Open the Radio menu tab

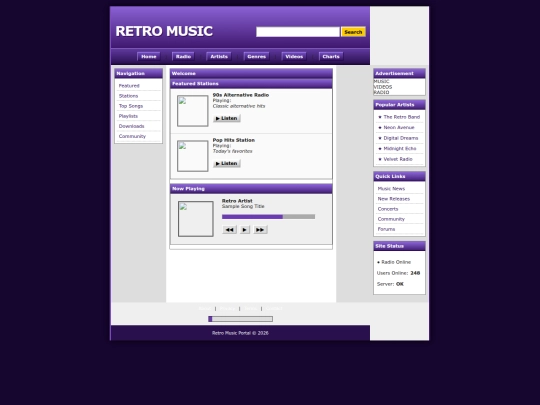(x=183, y=56)
